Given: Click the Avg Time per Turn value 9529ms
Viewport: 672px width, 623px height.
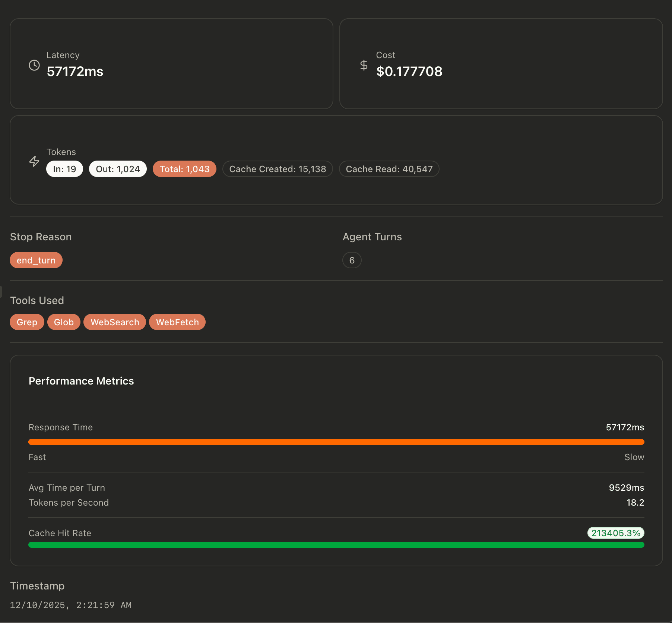Looking at the screenshot, I should pyautogui.click(x=627, y=488).
